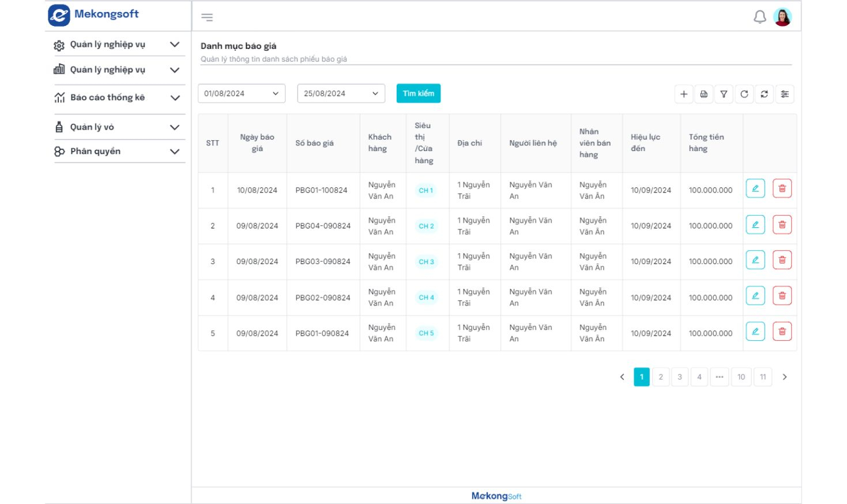847x504 pixels.
Task: Edit quotation PBG01-100824
Action: (755, 189)
